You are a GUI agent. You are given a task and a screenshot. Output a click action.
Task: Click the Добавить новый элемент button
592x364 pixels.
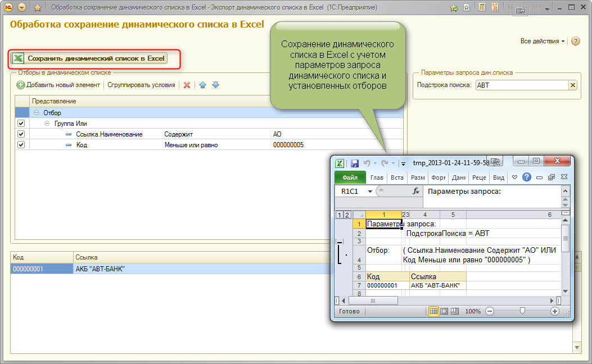58,85
